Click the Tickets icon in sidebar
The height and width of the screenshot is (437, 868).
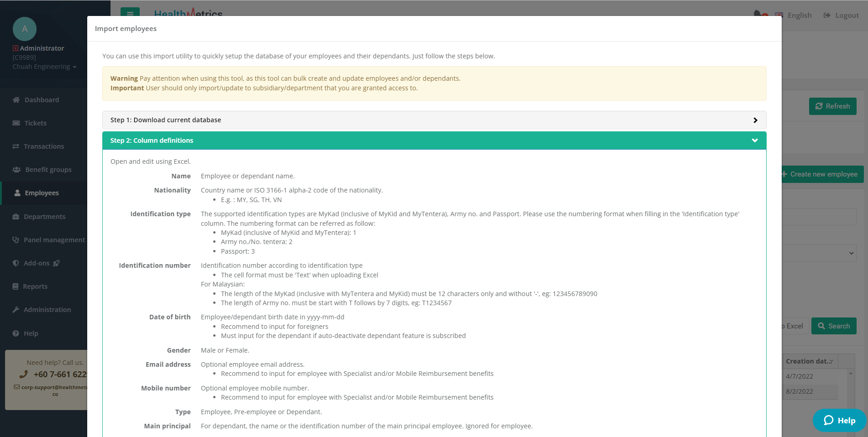pos(16,123)
